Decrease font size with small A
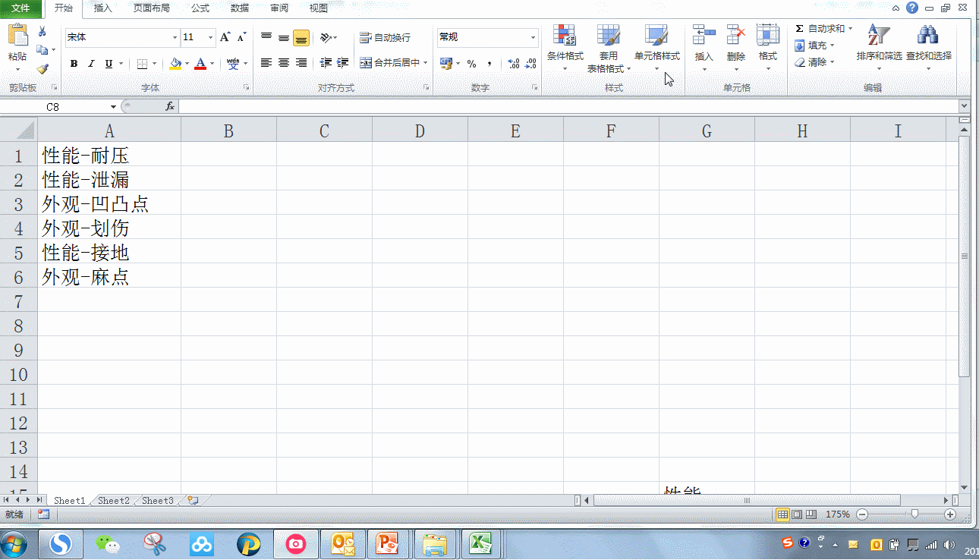The height and width of the screenshot is (560, 979). (241, 37)
